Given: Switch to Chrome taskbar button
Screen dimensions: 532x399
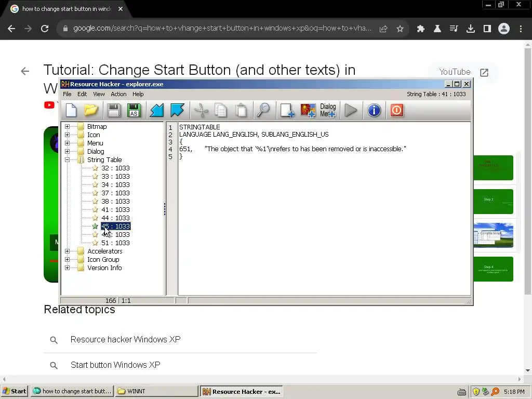Looking at the screenshot, I should coord(72,391).
